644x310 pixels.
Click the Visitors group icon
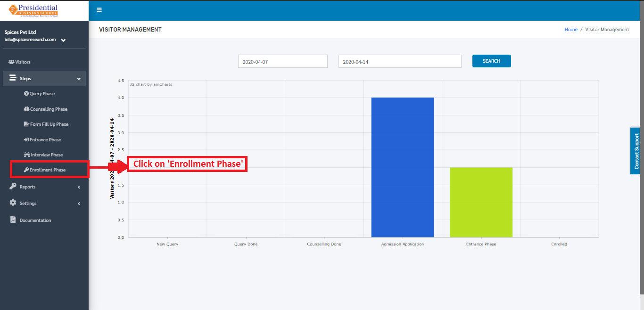tap(11, 62)
